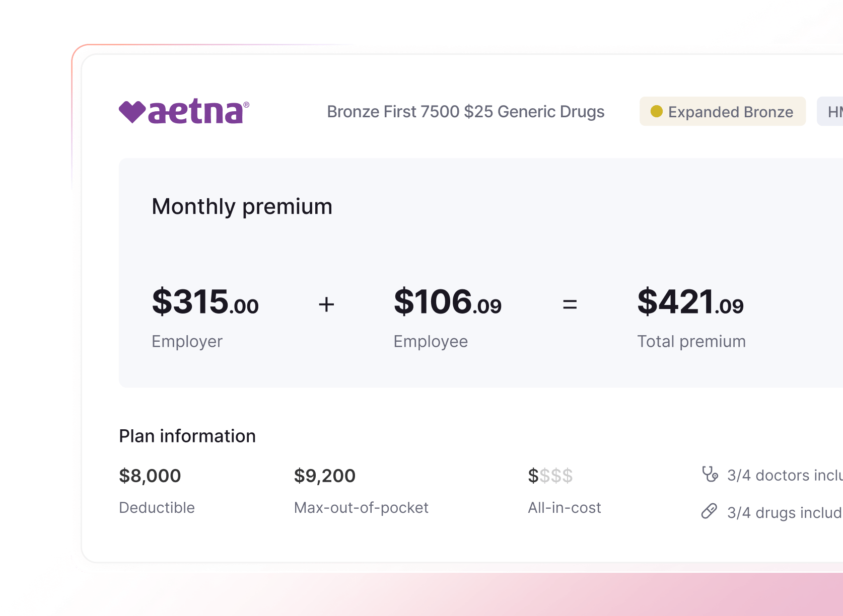Click the $9,200 max-out-of-pocket value
843x616 pixels.
pyautogui.click(x=324, y=476)
